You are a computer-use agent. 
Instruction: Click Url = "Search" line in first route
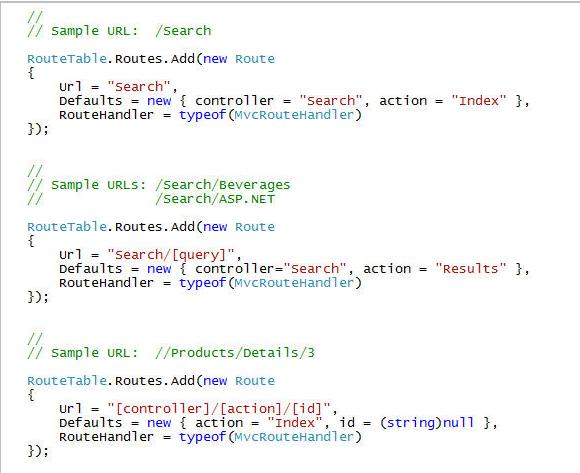[118, 87]
